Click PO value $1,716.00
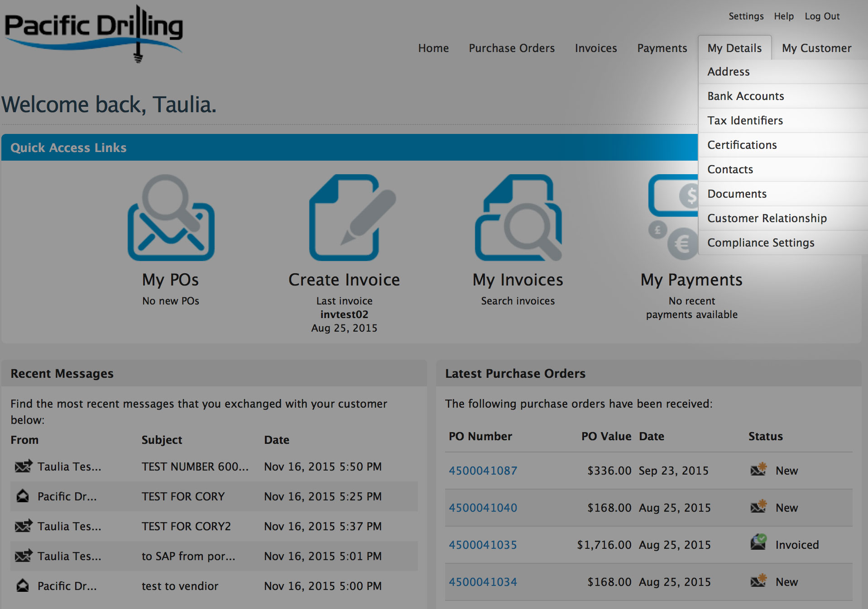The width and height of the screenshot is (868, 609). (x=604, y=545)
